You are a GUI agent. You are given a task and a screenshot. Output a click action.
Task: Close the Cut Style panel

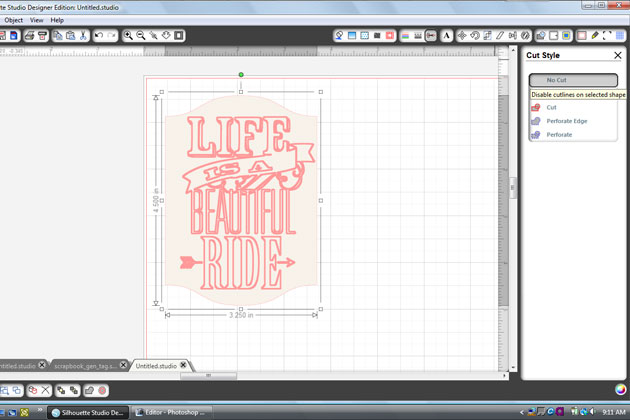coord(617,56)
